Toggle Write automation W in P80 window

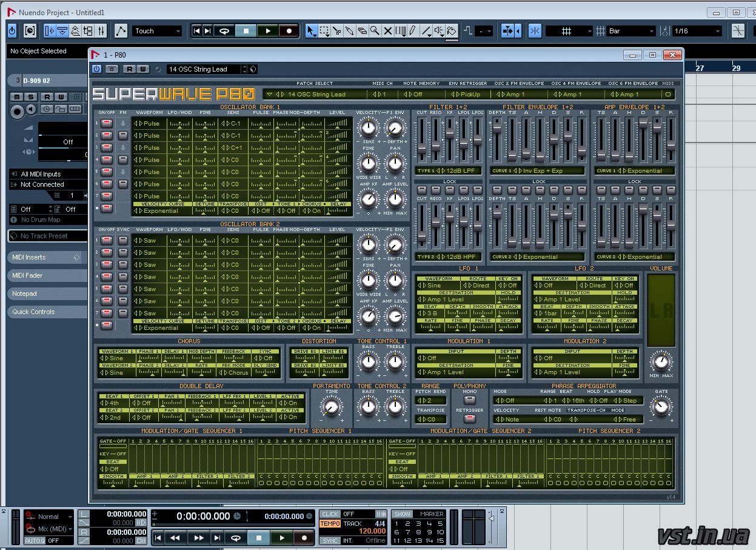[x=143, y=69]
